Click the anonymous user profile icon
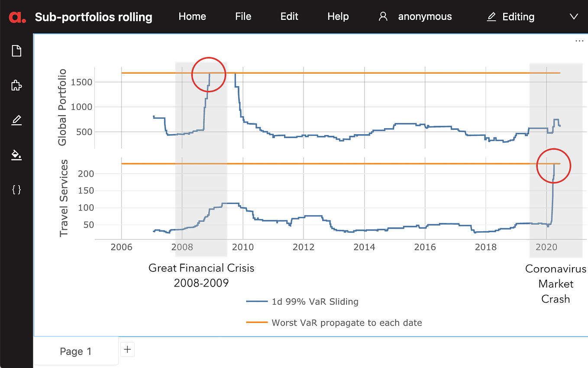Screen dimensions: 588x368 tap(383, 16)
